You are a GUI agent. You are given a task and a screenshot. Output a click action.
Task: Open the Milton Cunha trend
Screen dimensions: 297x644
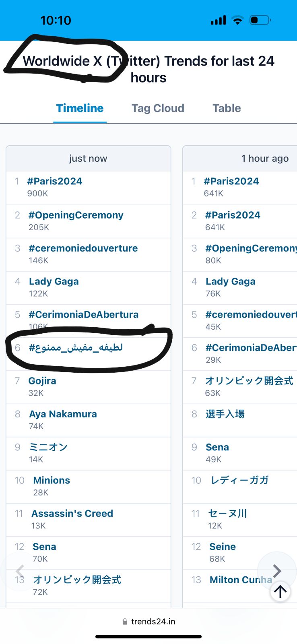pos(240,580)
